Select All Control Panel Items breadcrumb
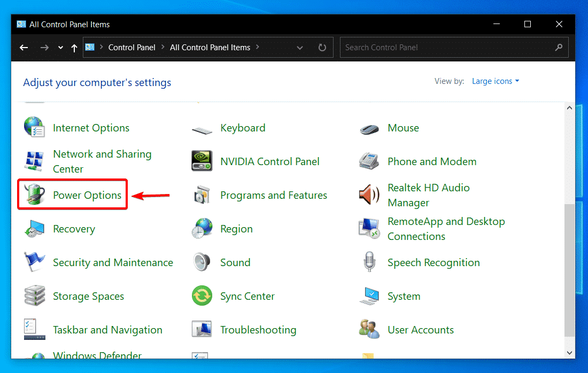The height and width of the screenshot is (373, 588). coord(210,47)
